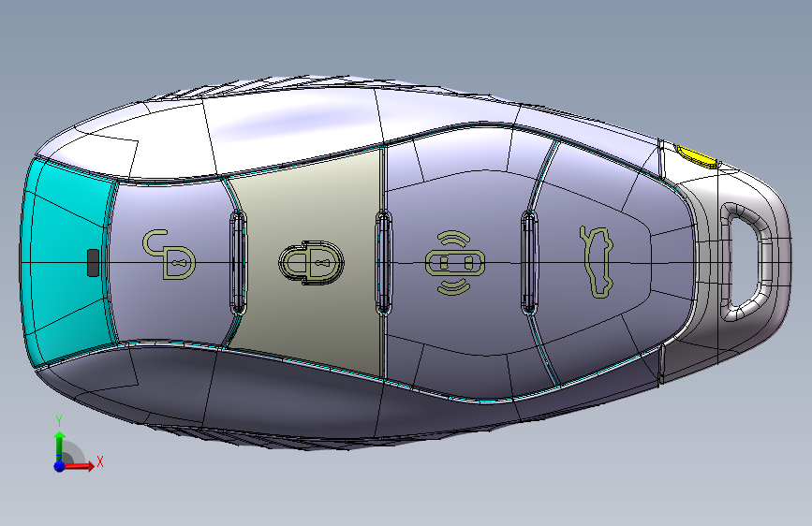Select the open padlock unlock symbol

click(170, 255)
